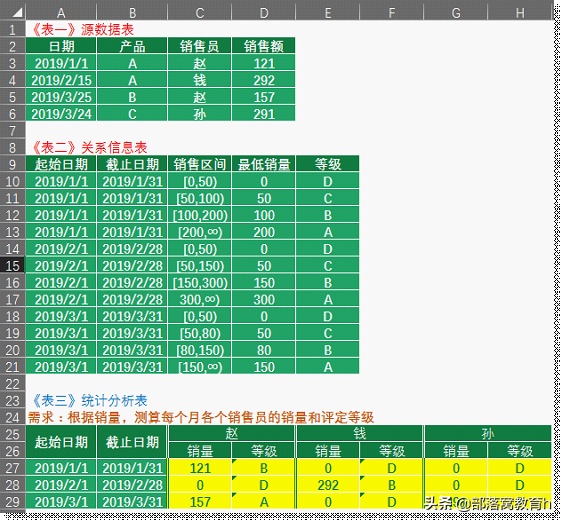Click the 销售区间 header cell

[x=200, y=164]
